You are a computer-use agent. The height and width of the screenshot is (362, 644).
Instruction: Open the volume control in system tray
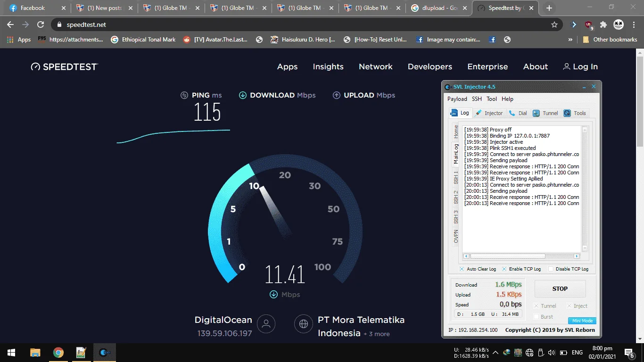point(551,353)
